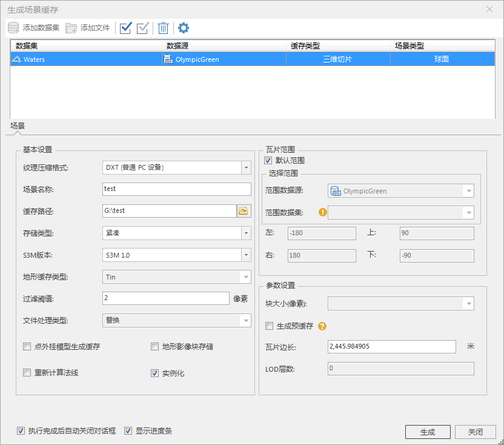Screen dimensions: 504x445
Task: Expand the S3M版本 dropdown
Action: point(246,255)
